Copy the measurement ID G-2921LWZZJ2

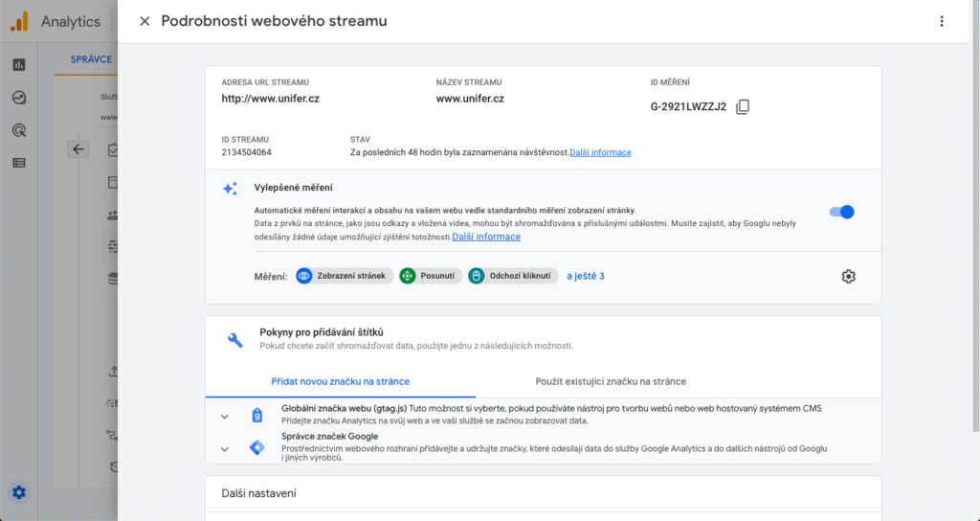[743, 107]
